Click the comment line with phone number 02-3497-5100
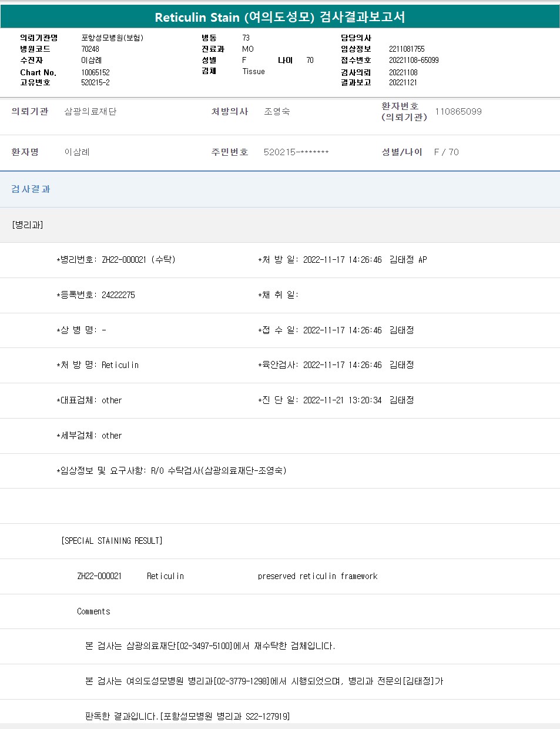This screenshot has width=560, height=729. pyautogui.click(x=210, y=646)
